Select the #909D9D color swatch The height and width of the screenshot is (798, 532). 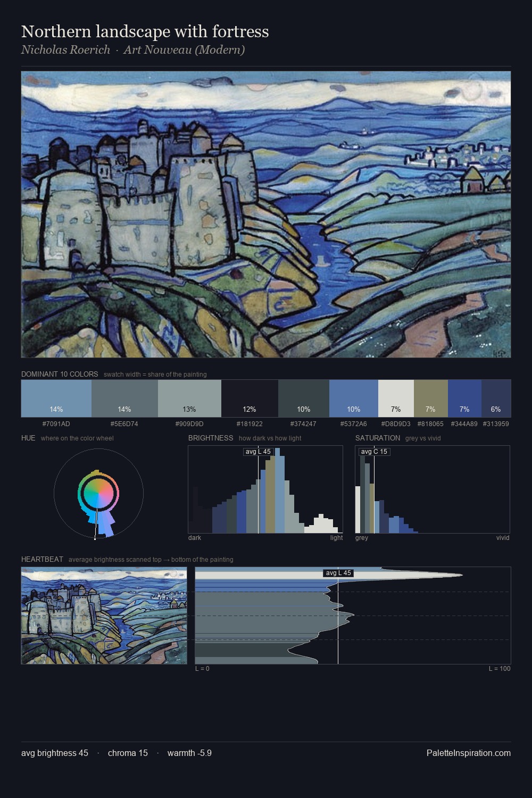pyautogui.click(x=189, y=398)
